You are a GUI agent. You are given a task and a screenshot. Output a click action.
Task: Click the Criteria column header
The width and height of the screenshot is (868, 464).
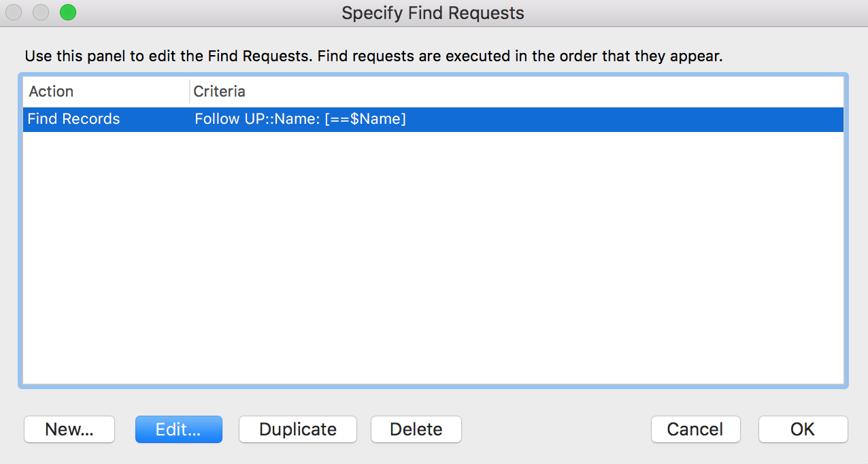coord(219,91)
